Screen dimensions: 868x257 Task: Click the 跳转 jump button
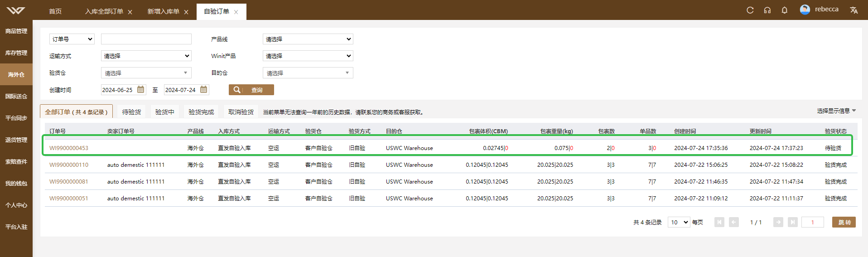pyautogui.click(x=844, y=222)
